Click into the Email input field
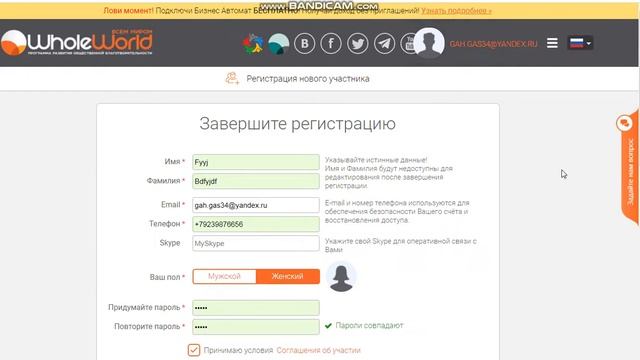Screen dimensions: 640x360 click(256, 205)
